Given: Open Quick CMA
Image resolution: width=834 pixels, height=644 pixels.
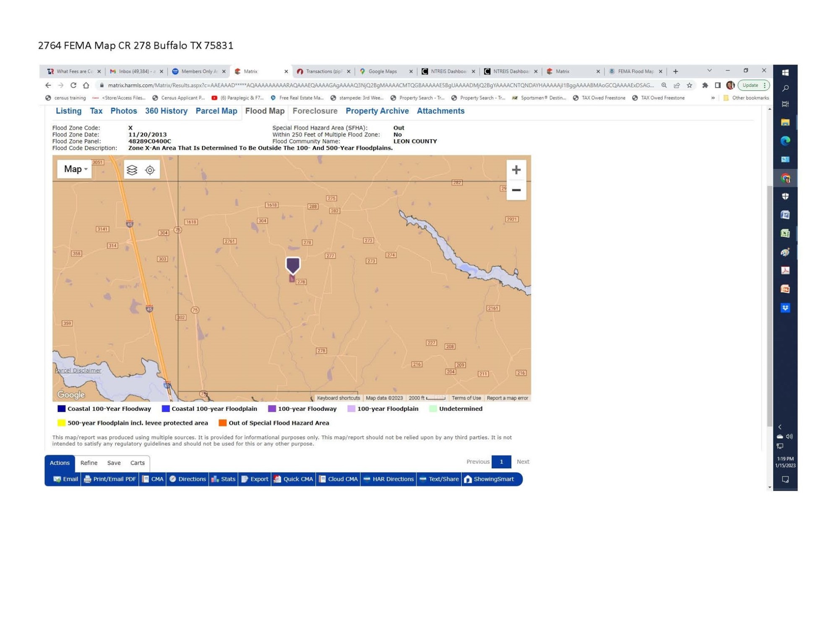Looking at the screenshot, I should click(x=293, y=479).
